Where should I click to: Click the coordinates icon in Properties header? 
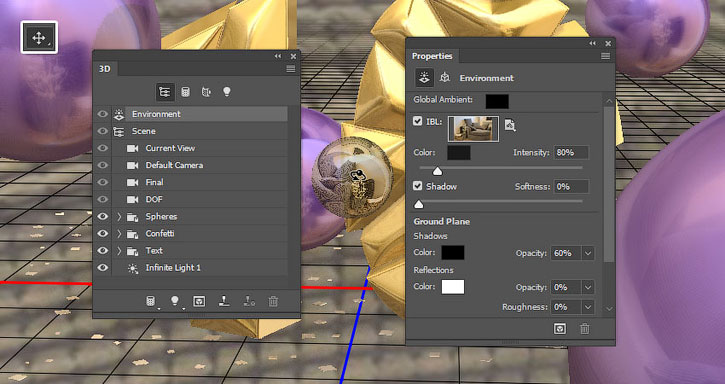click(445, 77)
